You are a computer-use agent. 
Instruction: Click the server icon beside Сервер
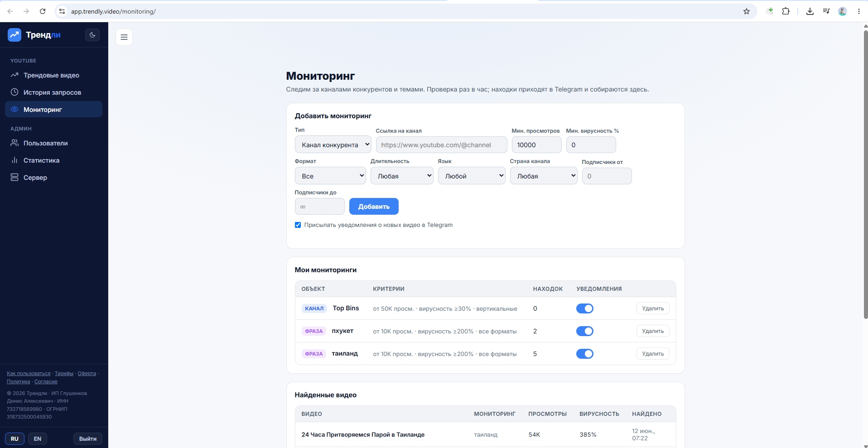[14, 178]
